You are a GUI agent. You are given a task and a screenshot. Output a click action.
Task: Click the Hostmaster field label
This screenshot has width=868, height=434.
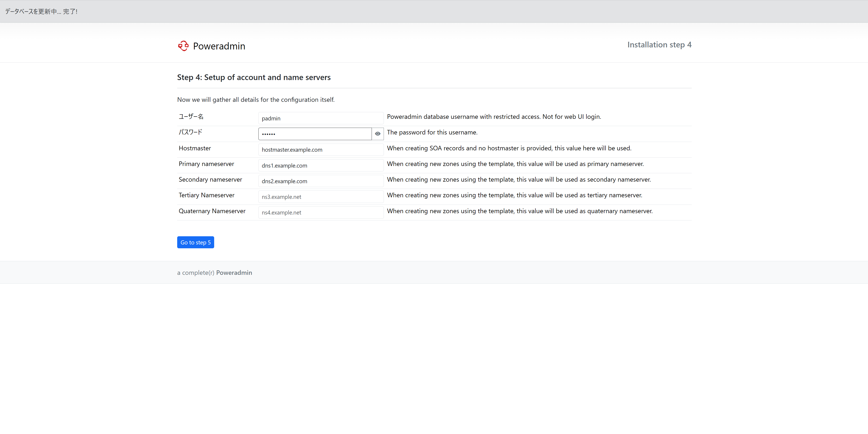pos(195,148)
